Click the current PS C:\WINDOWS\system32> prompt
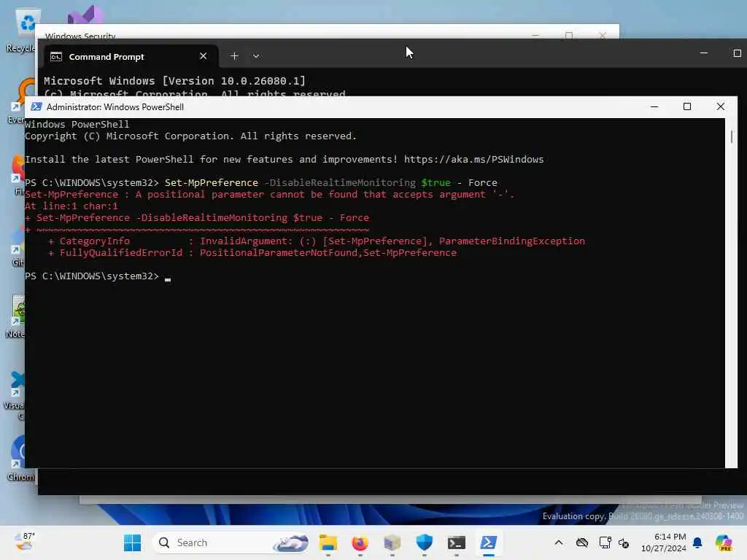The image size is (747, 560). pyautogui.click(x=92, y=276)
